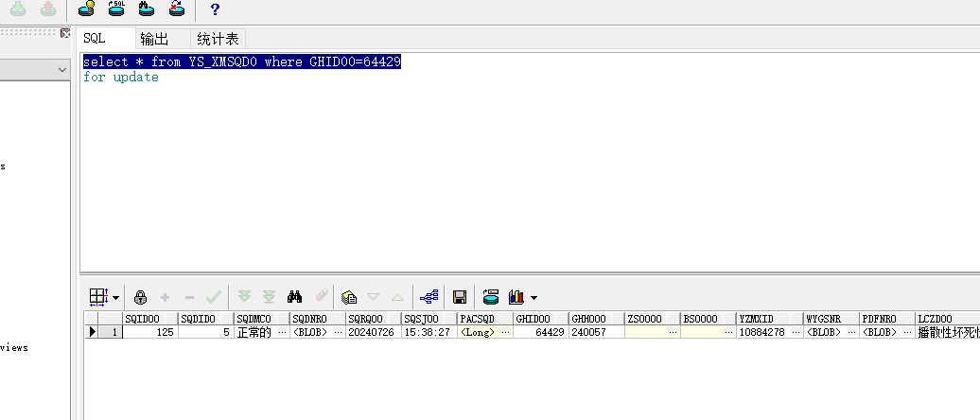980x420 pixels.
Task: Click Fetch Last Page arrow icon
Action: 269,297
